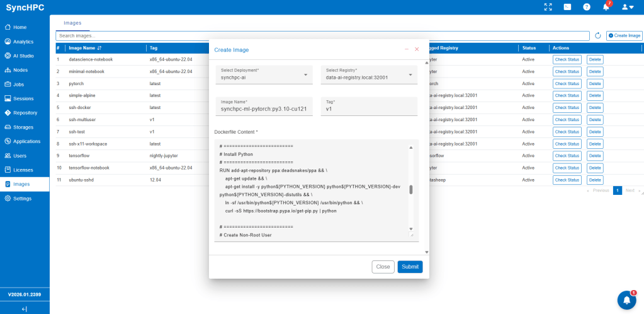The width and height of the screenshot is (644, 314).
Task: Open the Jobs sidebar item
Action: point(20,84)
